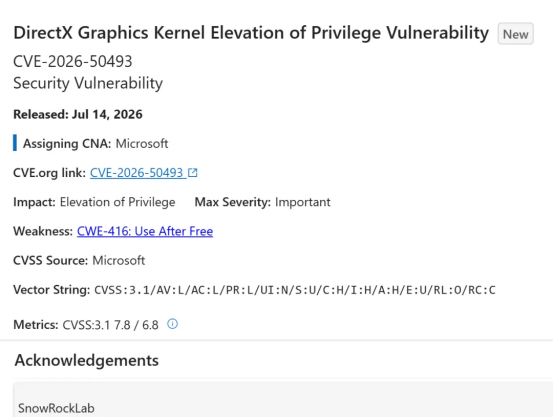Click the Max Severity Important value
Screen dimensions: 553x418
tap(303, 202)
